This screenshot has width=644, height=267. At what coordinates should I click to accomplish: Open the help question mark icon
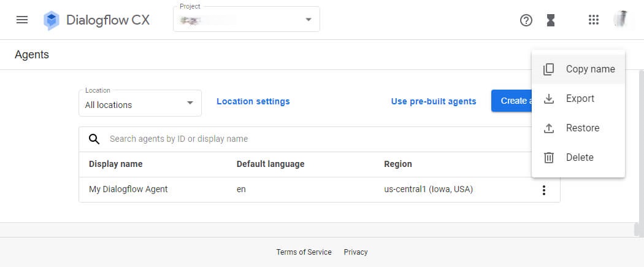526,20
